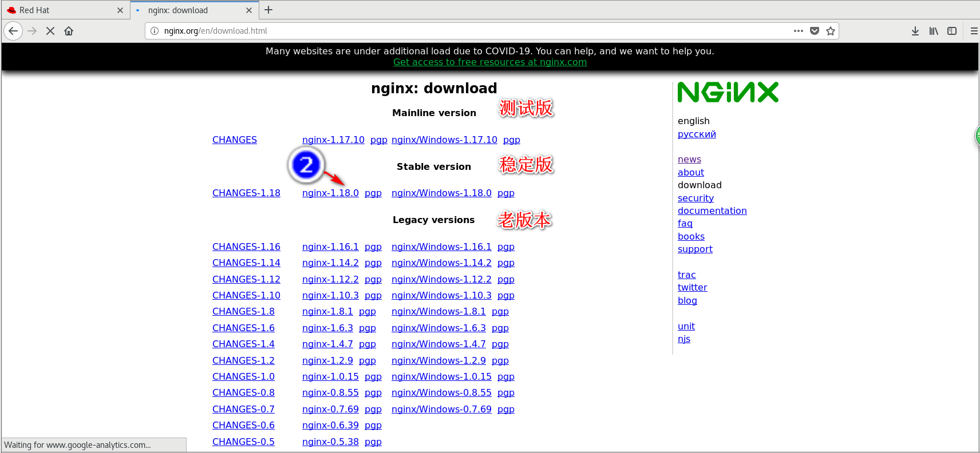Open page actions three-dot menu

799,31
